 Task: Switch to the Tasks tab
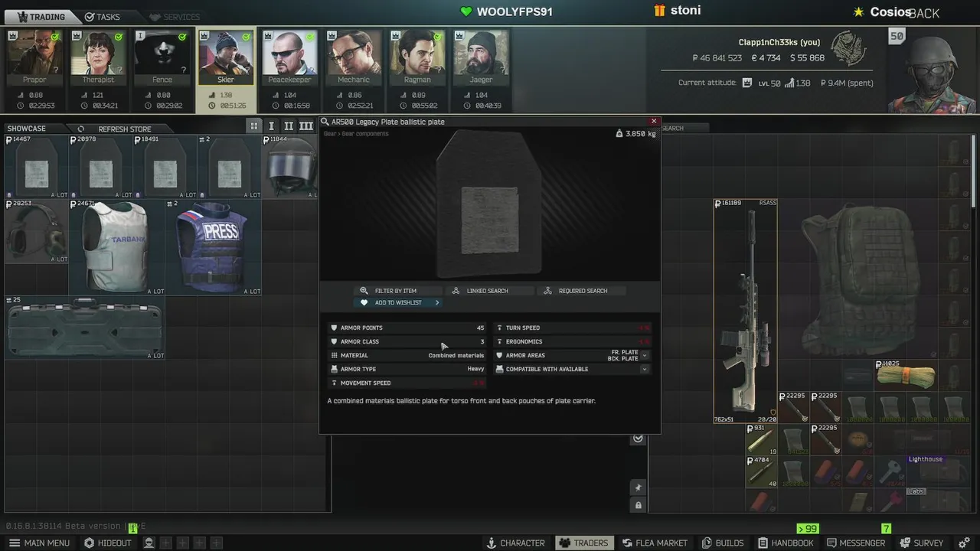pyautogui.click(x=102, y=17)
